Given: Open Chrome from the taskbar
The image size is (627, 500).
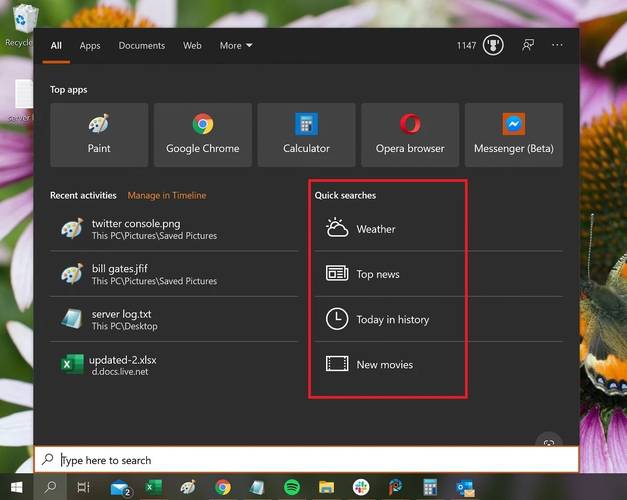Looking at the screenshot, I should (223, 487).
